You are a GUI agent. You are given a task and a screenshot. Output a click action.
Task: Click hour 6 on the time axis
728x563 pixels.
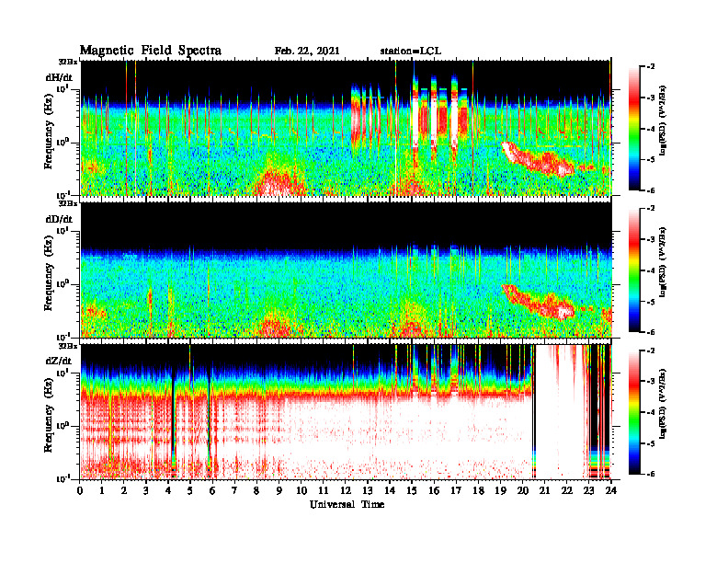(212, 491)
